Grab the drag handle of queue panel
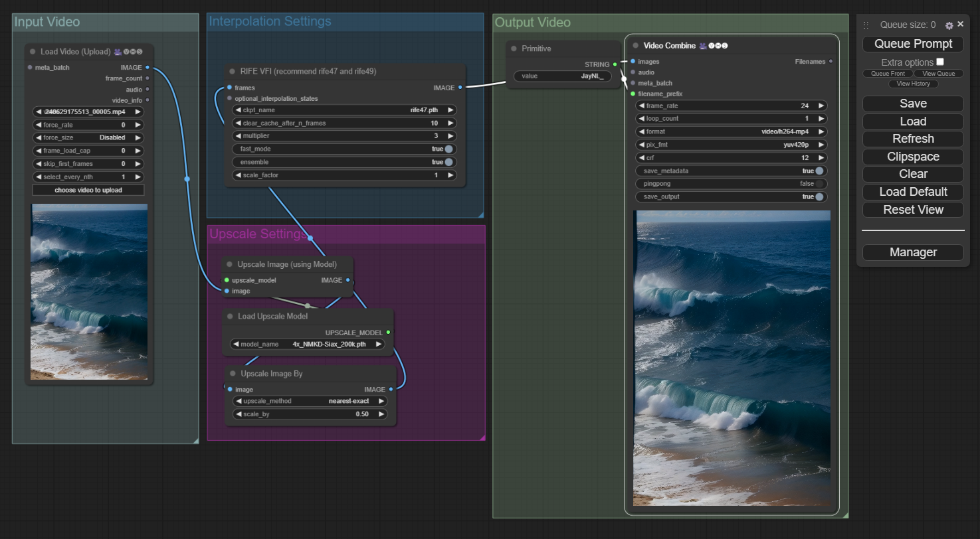The height and width of the screenshot is (539, 980). coord(866,25)
